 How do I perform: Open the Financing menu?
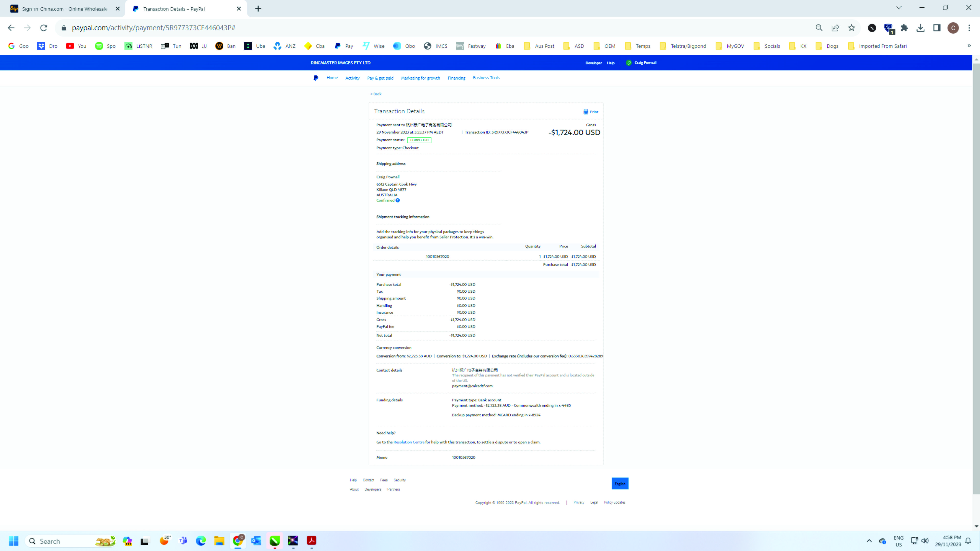[456, 78]
